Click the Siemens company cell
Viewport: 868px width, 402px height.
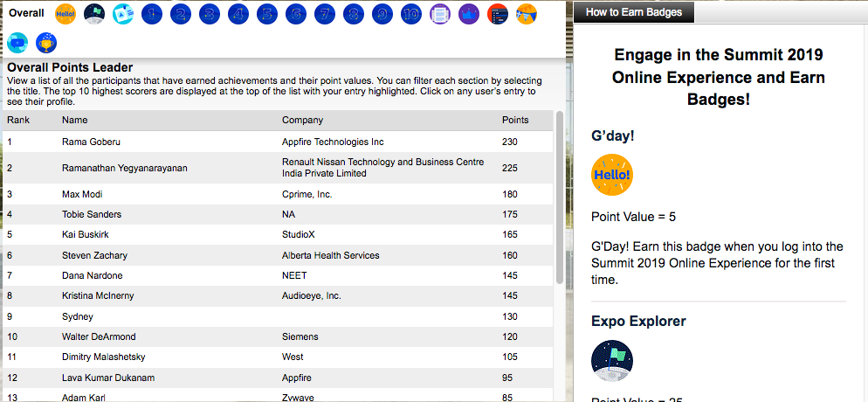(x=300, y=336)
